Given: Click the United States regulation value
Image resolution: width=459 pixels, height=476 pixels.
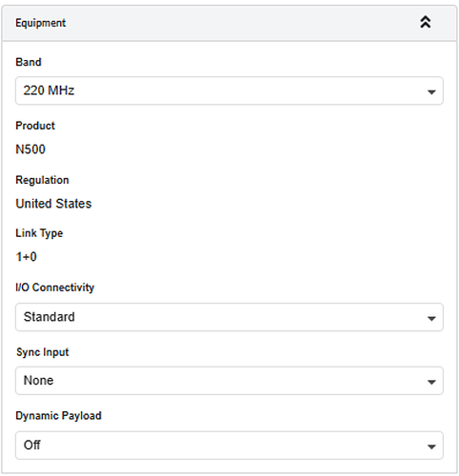Looking at the screenshot, I should 53,204.
